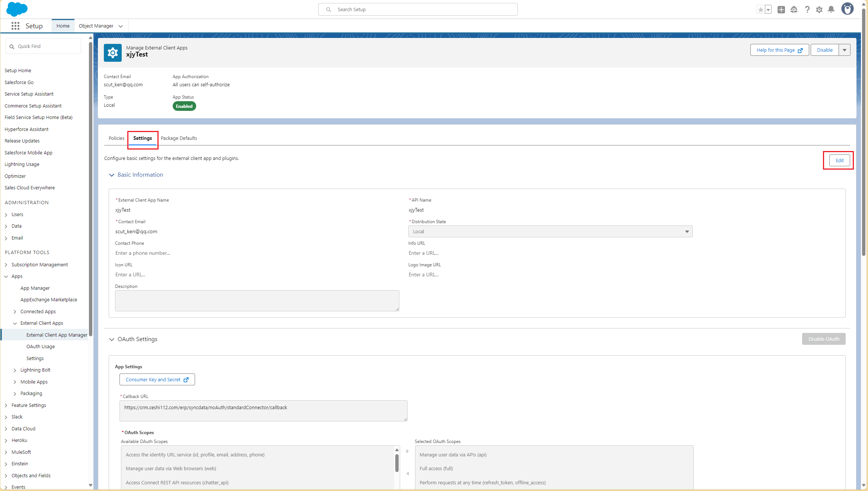Click the Disable button
This screenshot has height=491, width=868.
pyautogui.click(x=824, y=50)
